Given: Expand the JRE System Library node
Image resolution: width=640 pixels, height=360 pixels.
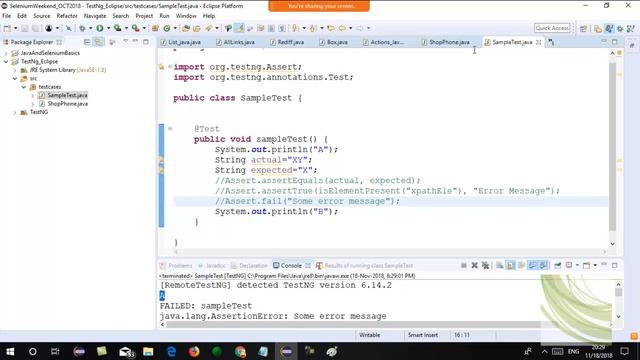Looking at the screenshot, I should 15,70.
